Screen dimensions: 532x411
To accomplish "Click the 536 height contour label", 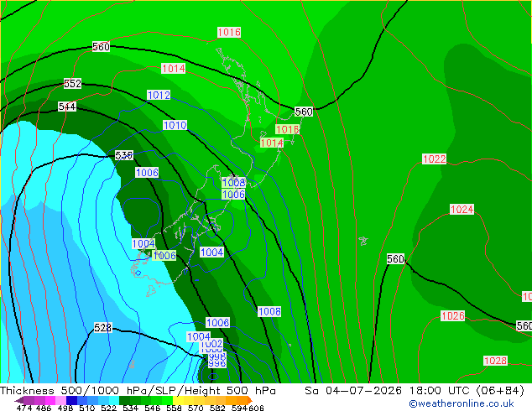I will click(x=124, y=155).
